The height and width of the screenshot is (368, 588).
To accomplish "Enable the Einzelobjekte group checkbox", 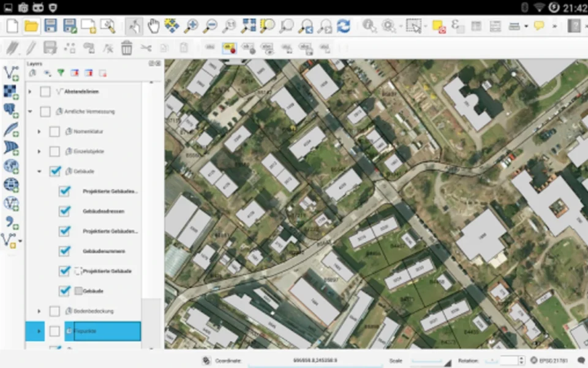I will 55,151.
